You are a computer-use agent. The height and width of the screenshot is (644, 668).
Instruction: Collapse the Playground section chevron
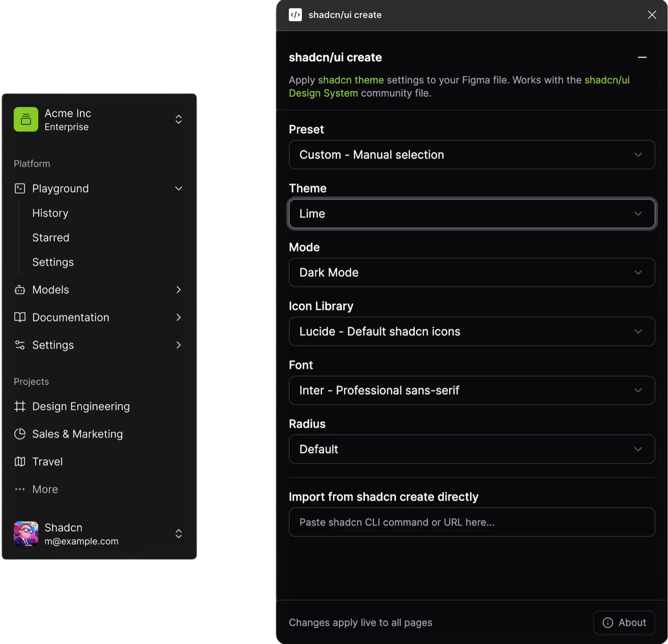coord(178,188)
